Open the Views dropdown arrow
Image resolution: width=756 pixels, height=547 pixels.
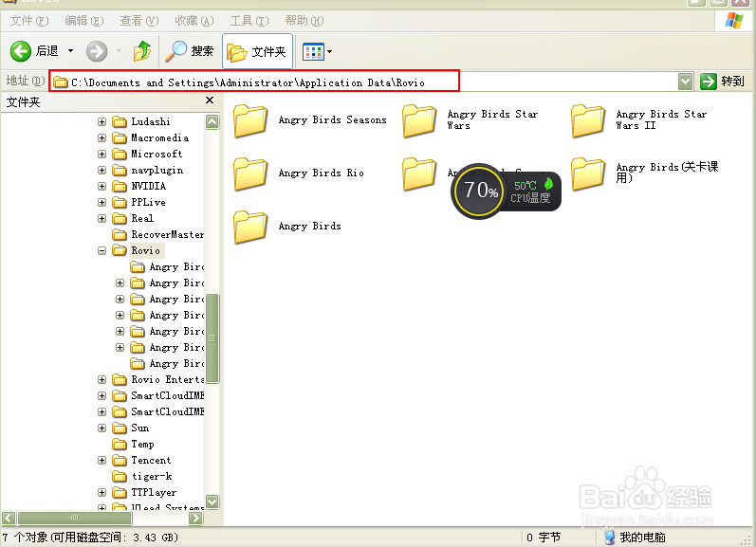[x=330, y=51]
